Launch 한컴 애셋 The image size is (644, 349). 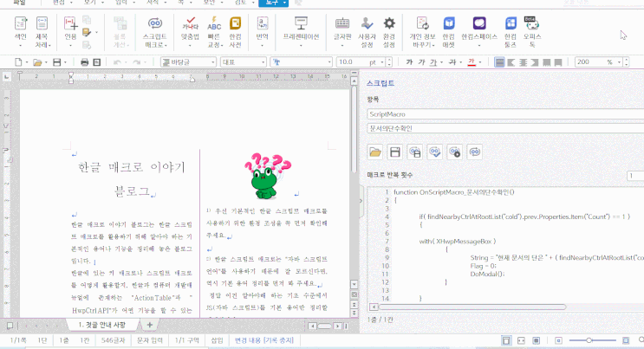coord(448,32)
